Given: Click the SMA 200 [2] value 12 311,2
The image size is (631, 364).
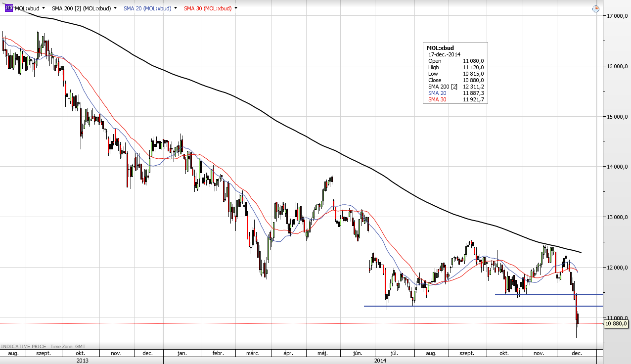Looking at the screenshot, I should click(473, 87).
